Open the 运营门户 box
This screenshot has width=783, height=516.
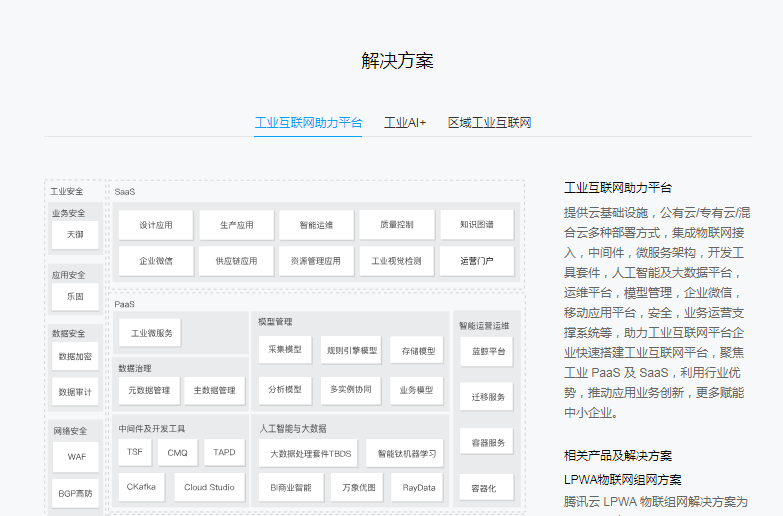point(477,261)
